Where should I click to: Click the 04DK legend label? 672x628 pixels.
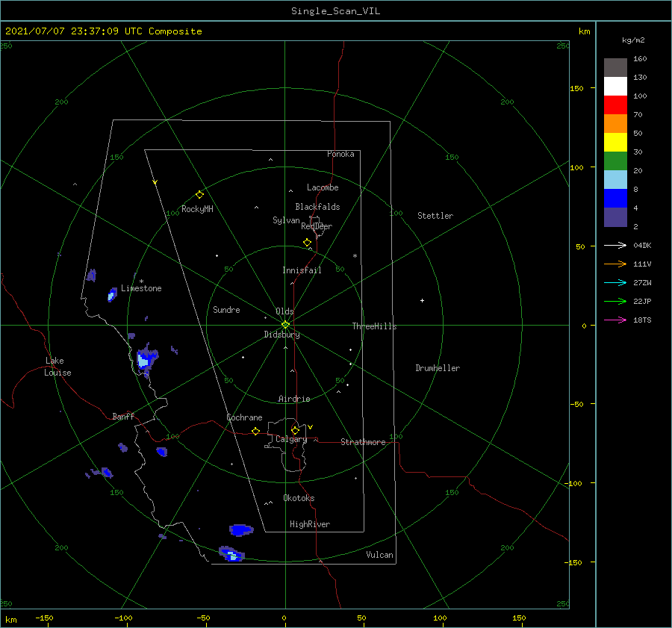point(642,246)
